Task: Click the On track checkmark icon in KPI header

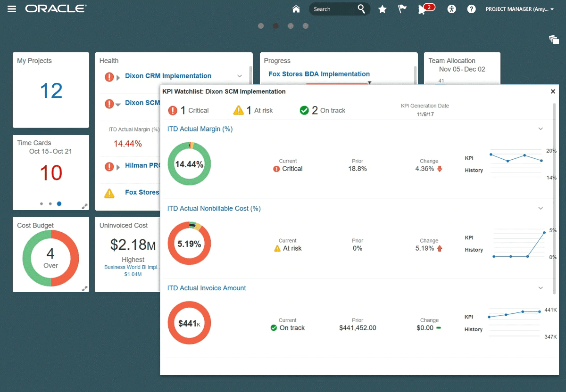Action: coord(304,110)
